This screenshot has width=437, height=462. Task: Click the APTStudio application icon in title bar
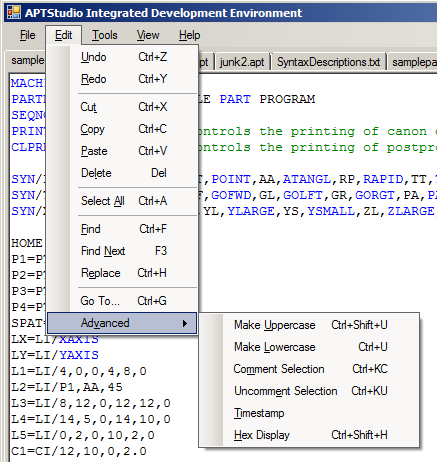click(14, 12)
